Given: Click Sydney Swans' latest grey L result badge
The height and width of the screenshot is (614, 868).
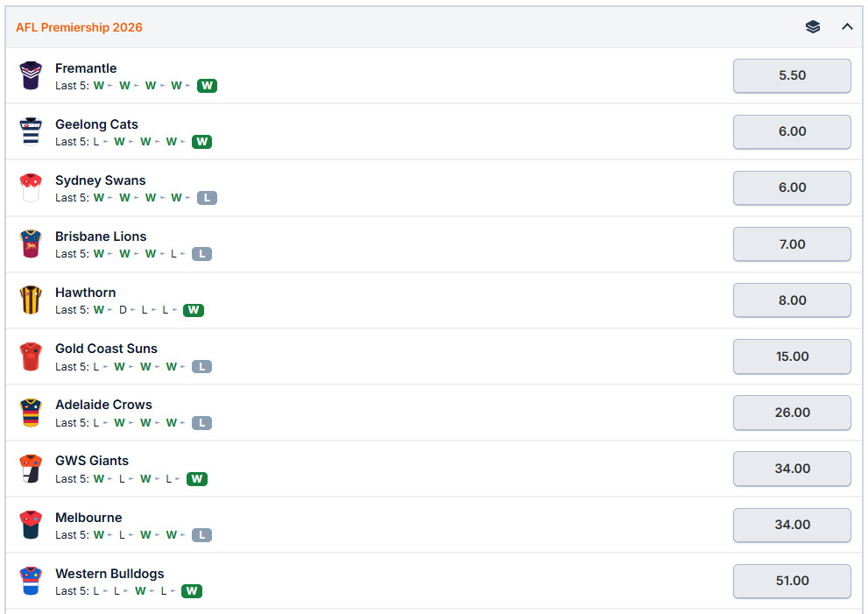Looking at the screenshot, I should pyautogui.click(x=207, y=198).
